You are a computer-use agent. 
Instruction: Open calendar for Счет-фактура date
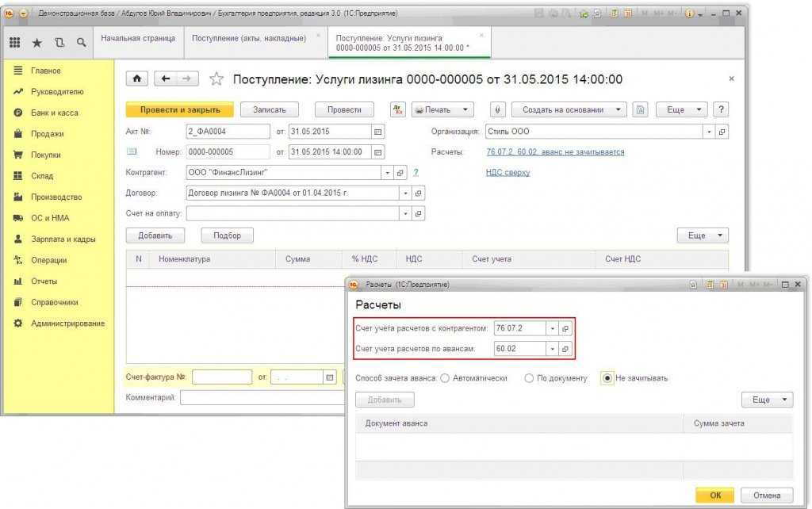(329, 377)
